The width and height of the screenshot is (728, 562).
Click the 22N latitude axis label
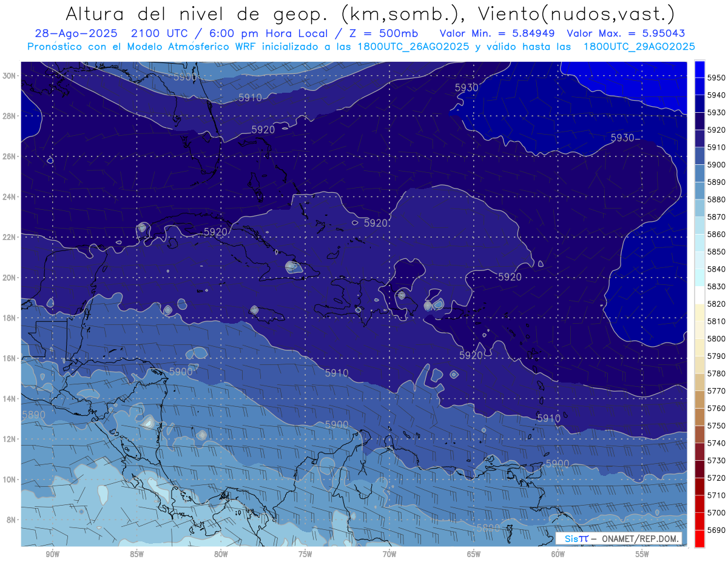[9, 237]
